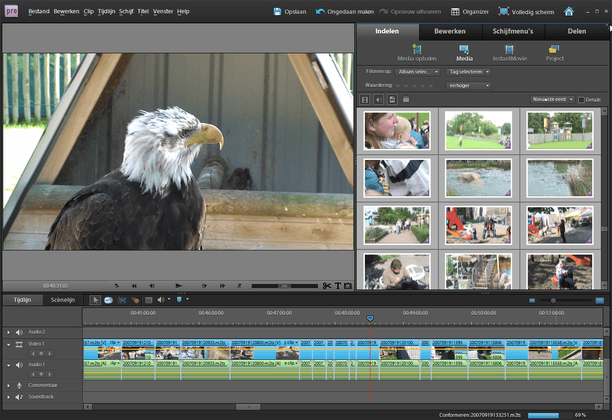The width and height of the screenshot is (612, 420).
Task: Click the Opslaan button
Action: pyautogui.click(x=290, y=11)
